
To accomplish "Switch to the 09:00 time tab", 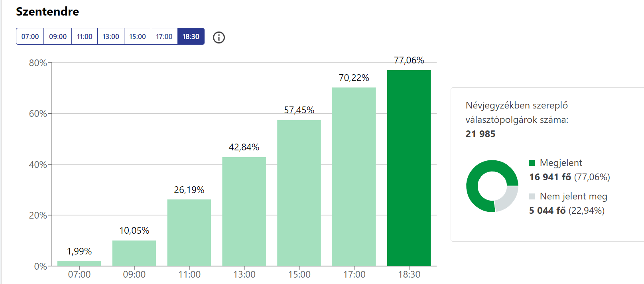I will coord(58,37).
